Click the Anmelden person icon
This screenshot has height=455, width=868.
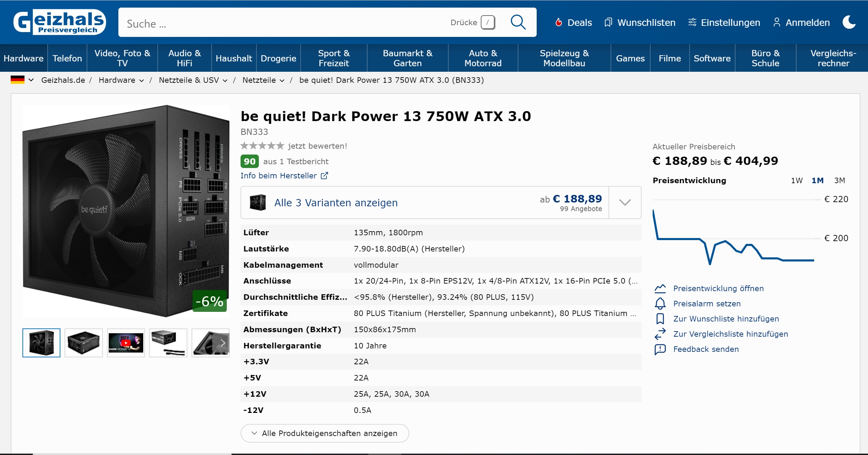pos(777,22)
